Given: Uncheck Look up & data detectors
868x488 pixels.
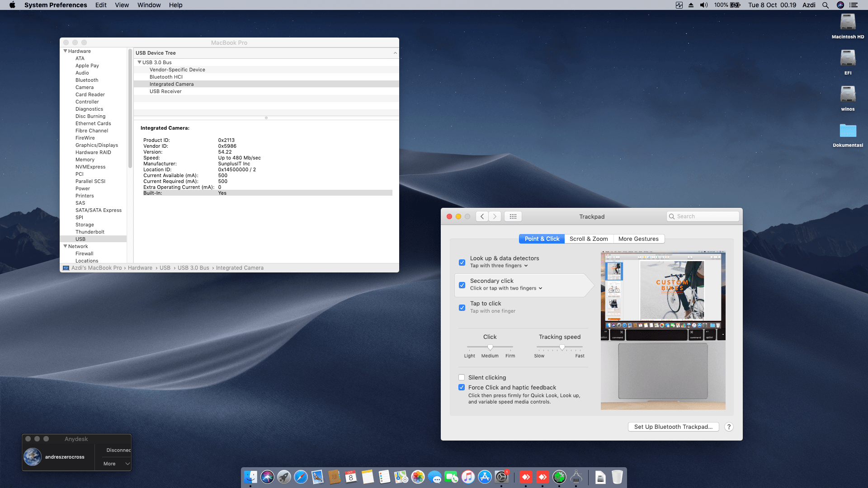Looking at the screenshot, I should 462,263.
